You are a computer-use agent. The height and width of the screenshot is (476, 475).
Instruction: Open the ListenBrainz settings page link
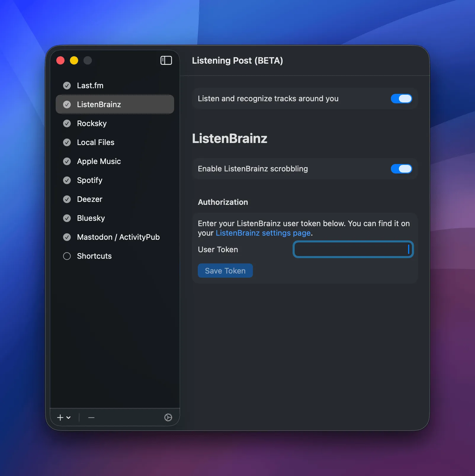tap(263, 233)
